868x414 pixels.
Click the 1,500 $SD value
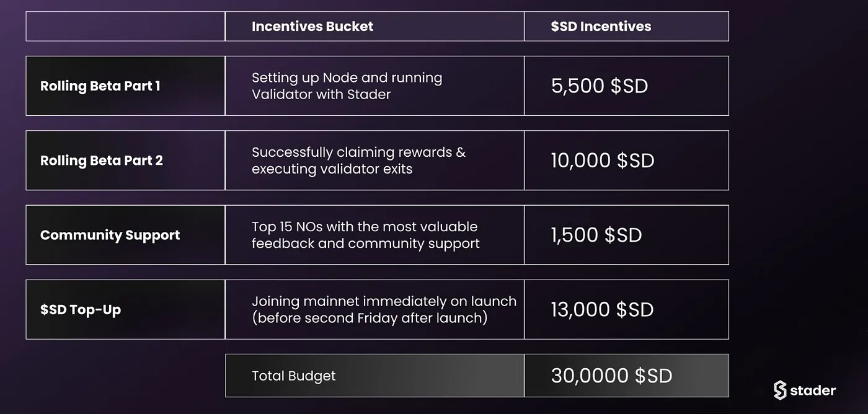[596, 235]
